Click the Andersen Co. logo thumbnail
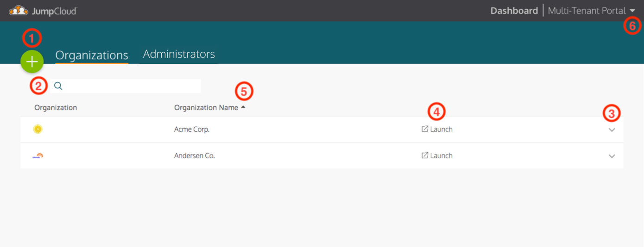644x247 pixels. 38,156
